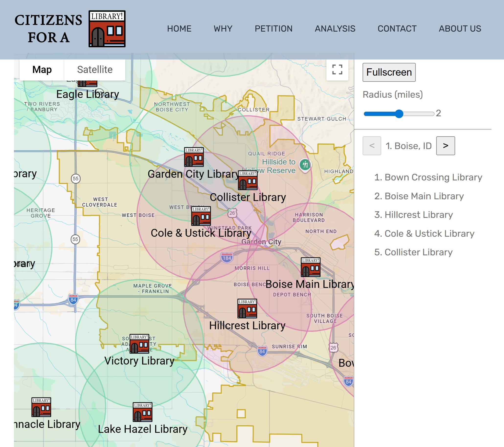The image size is (504, 447).
Task: Click the Boise Main Library marker icon
Action: point(310,267)
